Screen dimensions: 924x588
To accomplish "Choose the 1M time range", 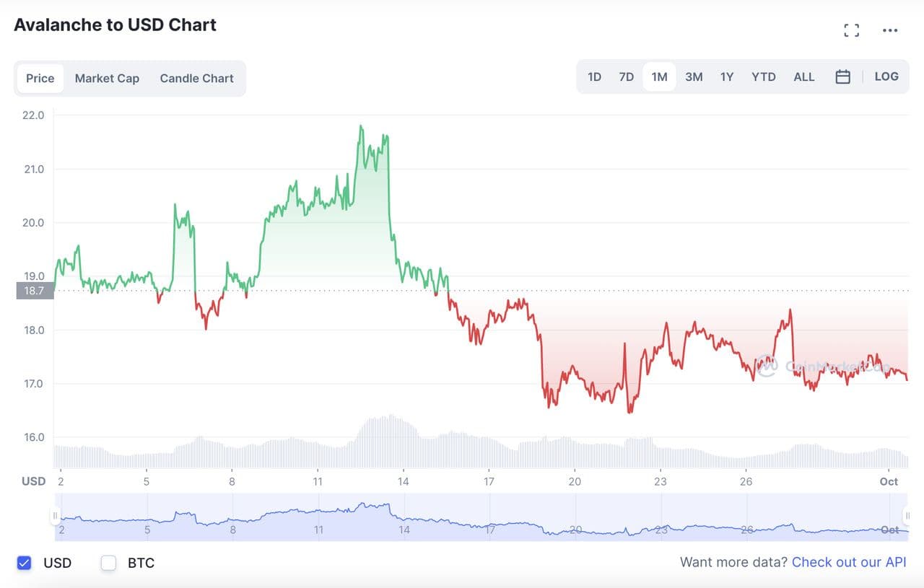I will coord(659,77).
